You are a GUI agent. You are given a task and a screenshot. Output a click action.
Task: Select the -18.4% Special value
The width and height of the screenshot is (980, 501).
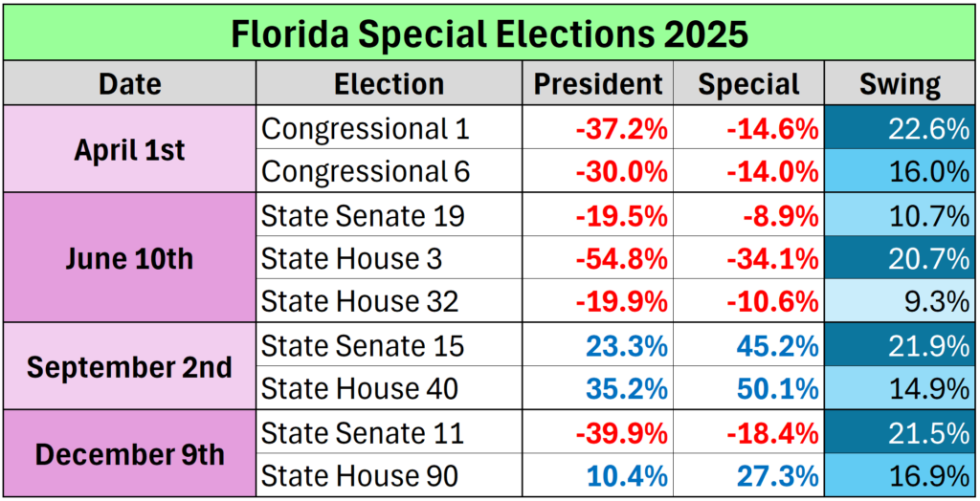[772, 433]
